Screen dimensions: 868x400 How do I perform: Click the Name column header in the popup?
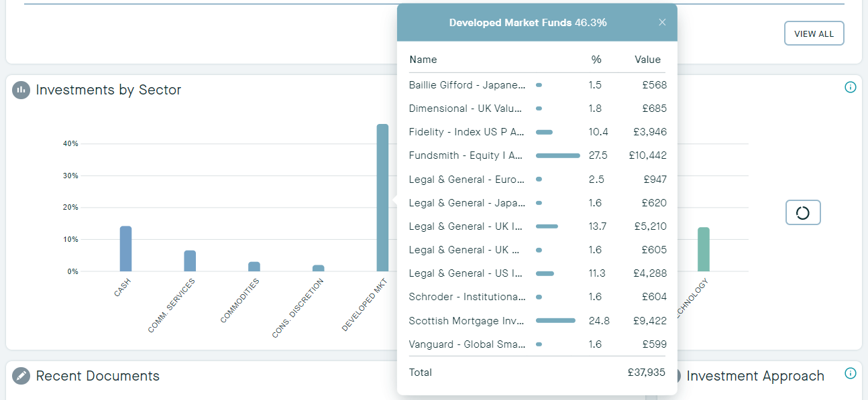423,60
